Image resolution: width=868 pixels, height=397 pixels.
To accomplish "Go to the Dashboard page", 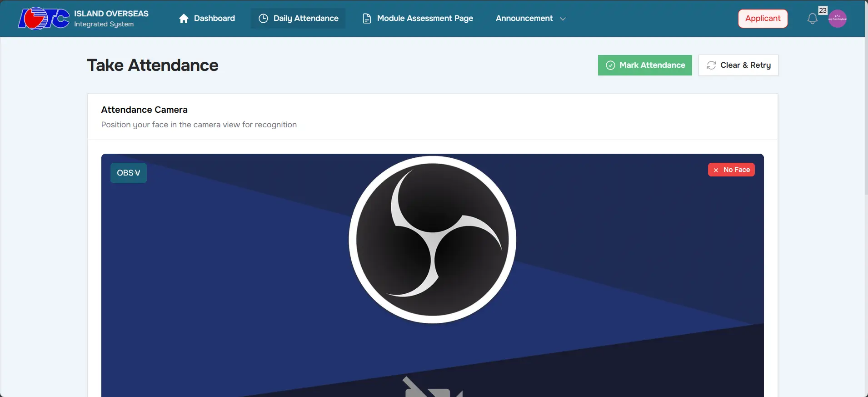I will click(214, 19).
